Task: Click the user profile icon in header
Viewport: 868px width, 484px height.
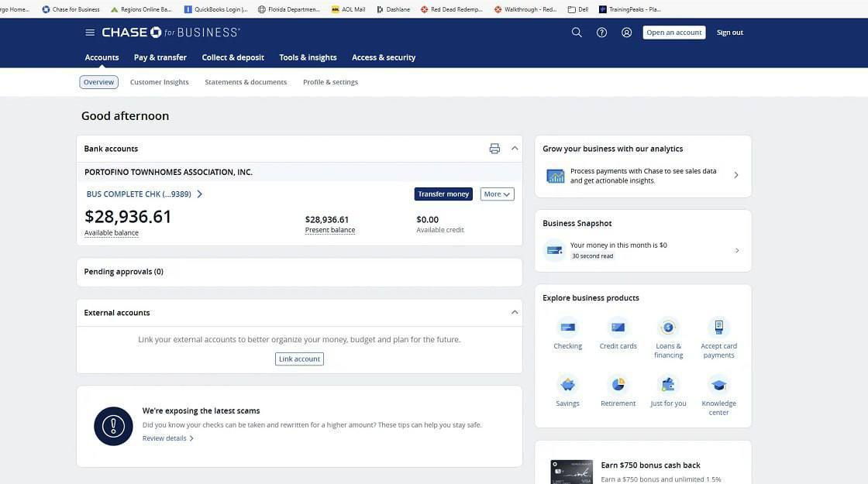Action: point(626,33)
